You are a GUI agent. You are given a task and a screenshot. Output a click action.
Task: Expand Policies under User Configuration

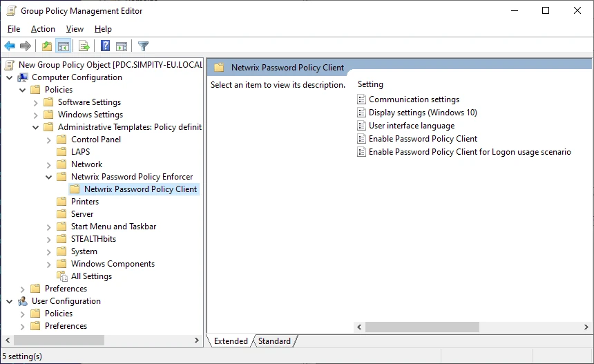22,314
